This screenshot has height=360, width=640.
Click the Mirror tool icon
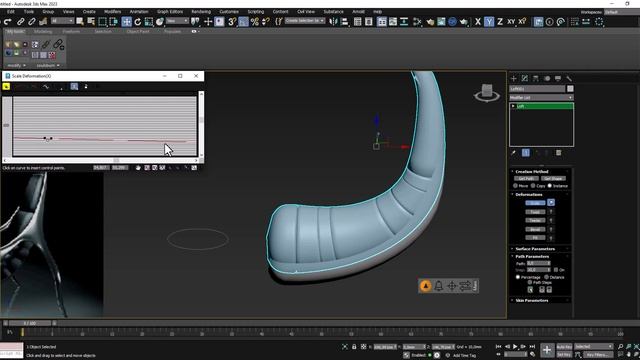point(333,22)
